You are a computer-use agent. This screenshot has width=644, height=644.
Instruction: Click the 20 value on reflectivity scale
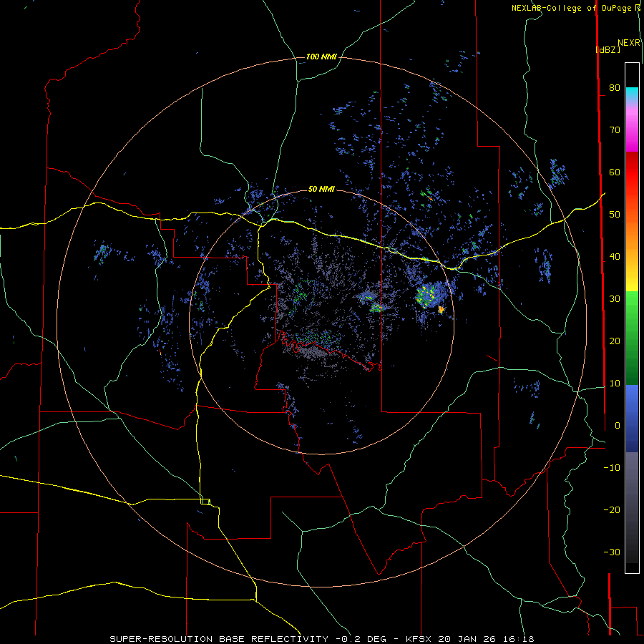615,341
